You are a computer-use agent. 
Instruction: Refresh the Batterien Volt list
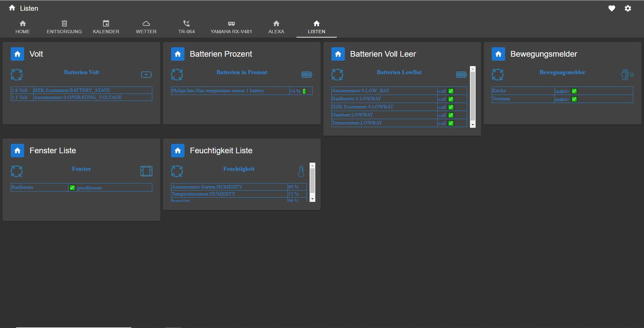coord(16,74)
